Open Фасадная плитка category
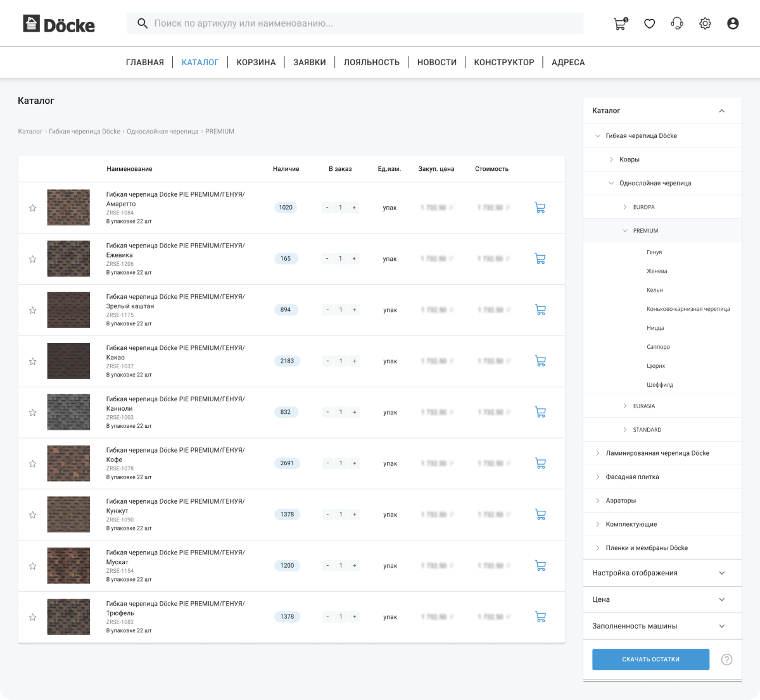This screenshot has width=760, height=700. pos(632,477)
